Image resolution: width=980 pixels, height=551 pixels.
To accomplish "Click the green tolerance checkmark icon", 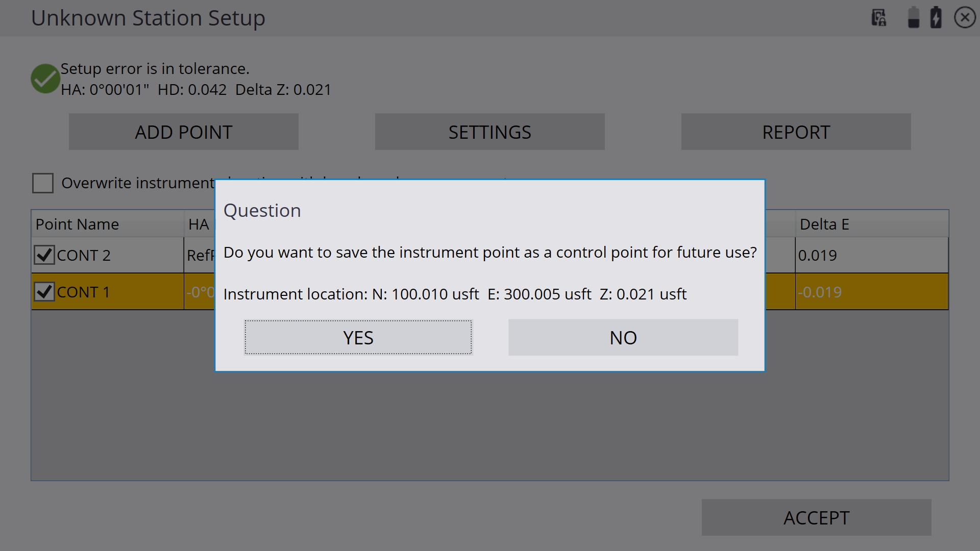I will tap(45, 79).
